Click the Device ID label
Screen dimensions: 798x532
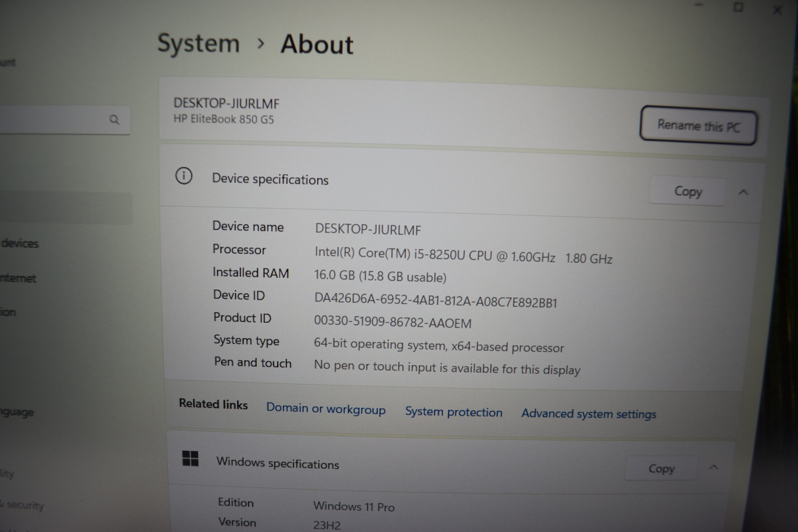click(x=239, y=295)
